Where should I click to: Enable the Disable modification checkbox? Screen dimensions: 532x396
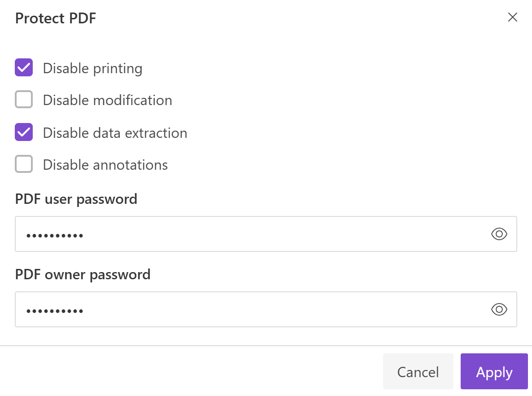coord(24,100)
